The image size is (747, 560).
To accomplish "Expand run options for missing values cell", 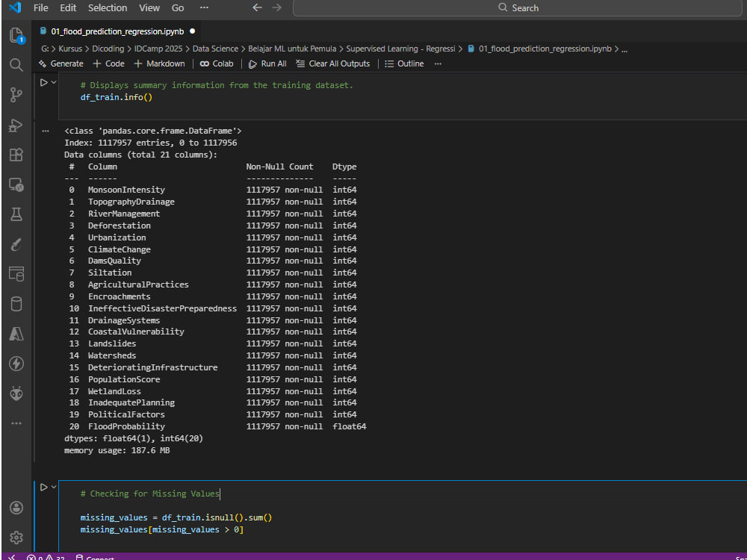I will (x=54, y=487).
